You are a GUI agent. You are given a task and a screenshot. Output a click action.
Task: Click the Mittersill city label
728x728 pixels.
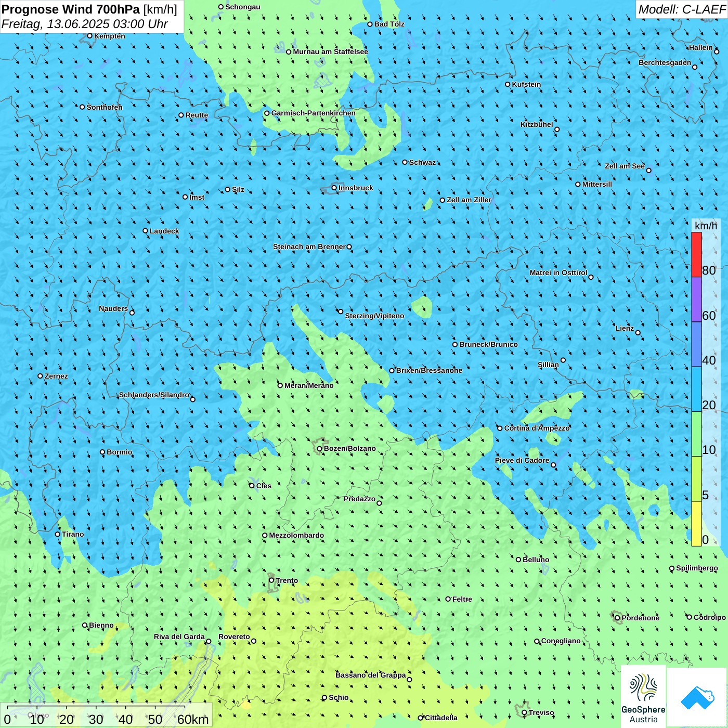click(597, 184)
